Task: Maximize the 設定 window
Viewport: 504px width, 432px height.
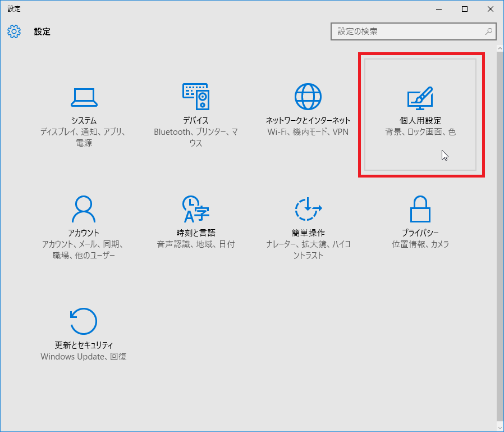Action: [465, 9]
